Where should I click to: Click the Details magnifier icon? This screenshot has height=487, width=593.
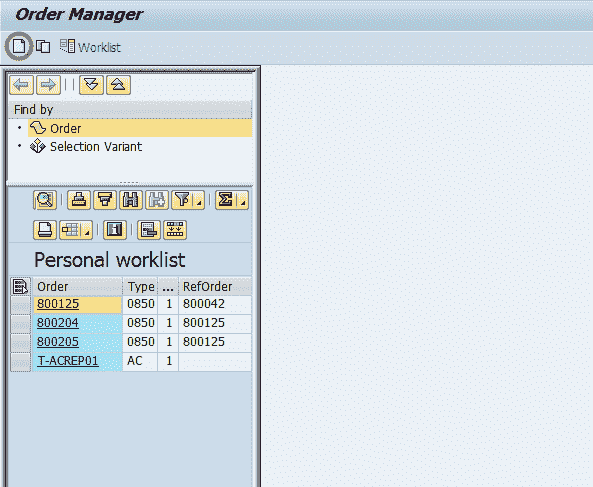click(45, 200)
